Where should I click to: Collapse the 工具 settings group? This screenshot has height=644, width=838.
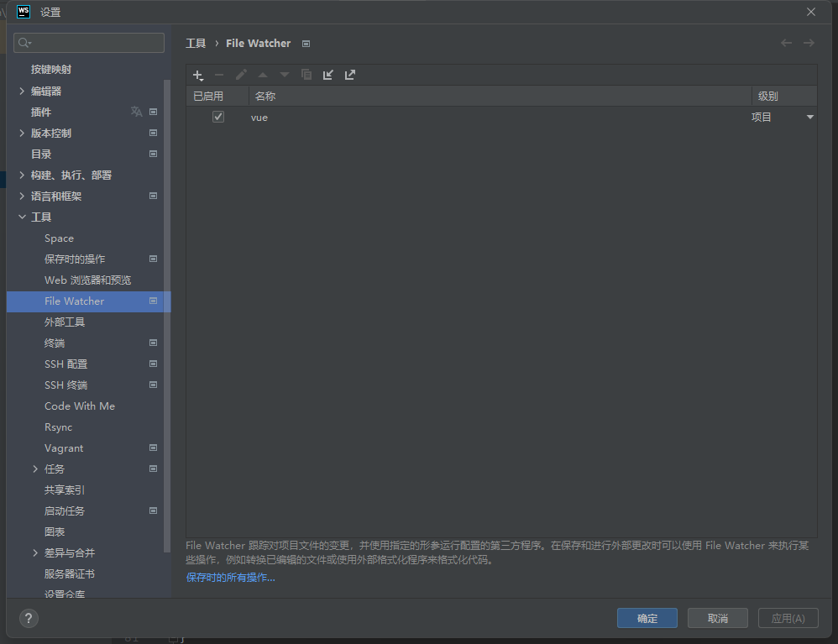pyautogui.click(x=22, y=217)
